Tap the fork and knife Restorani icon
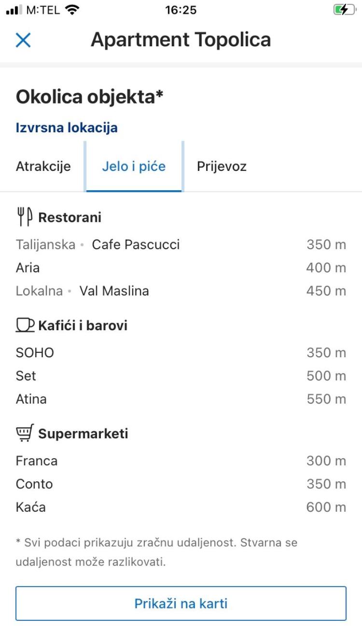This screenshot has height=644, width=362. pos(25,217)
